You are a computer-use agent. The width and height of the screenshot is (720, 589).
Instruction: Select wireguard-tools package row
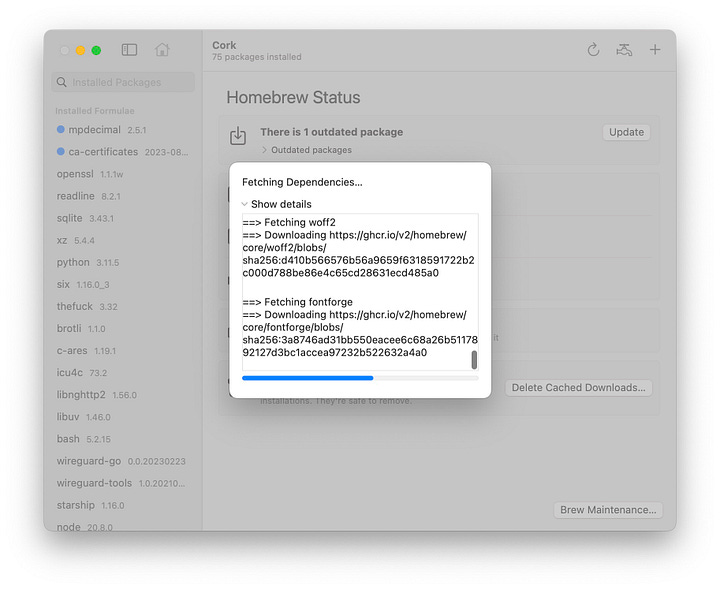coord(123,483)
